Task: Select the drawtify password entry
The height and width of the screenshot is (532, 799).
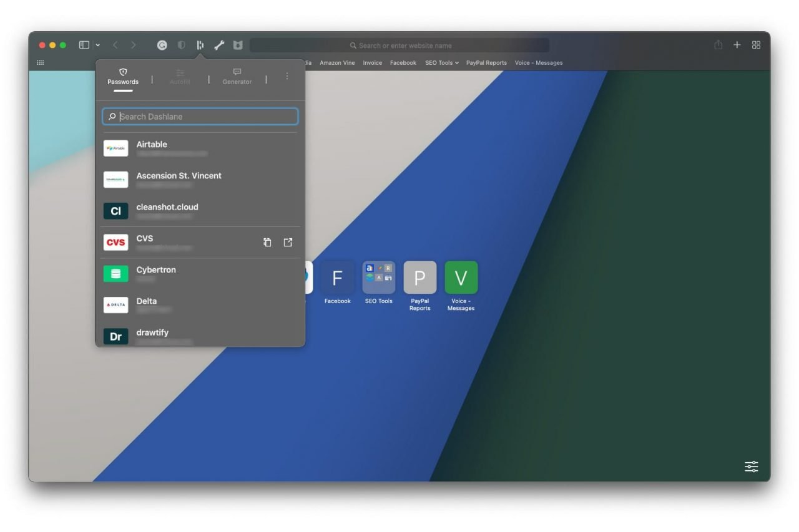Action: (x=200, y=336)
